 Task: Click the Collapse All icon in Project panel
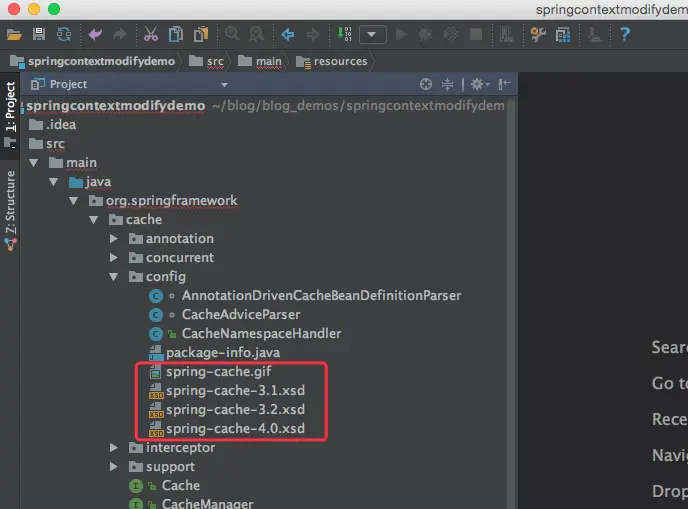tap(448, 84)
